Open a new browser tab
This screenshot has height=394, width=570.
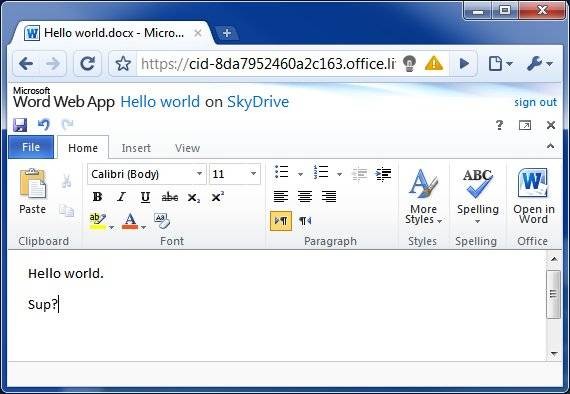tap(227, 33)
